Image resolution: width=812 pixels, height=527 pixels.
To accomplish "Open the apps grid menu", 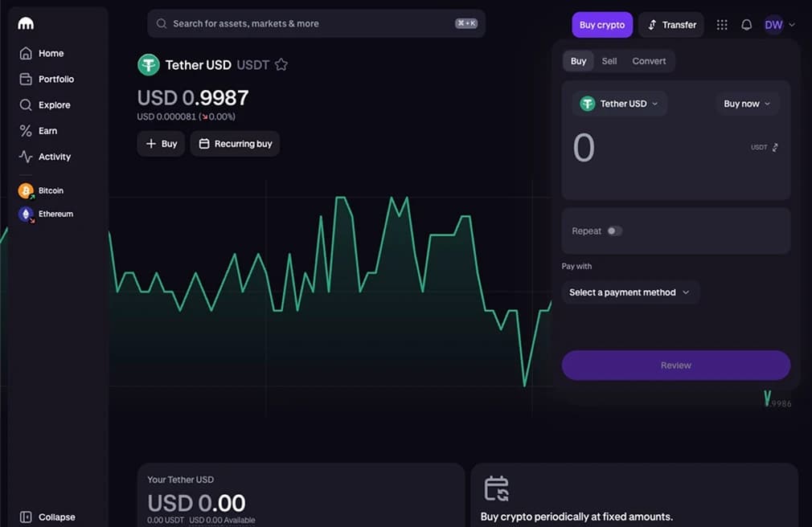I will (x=722, y=25).
